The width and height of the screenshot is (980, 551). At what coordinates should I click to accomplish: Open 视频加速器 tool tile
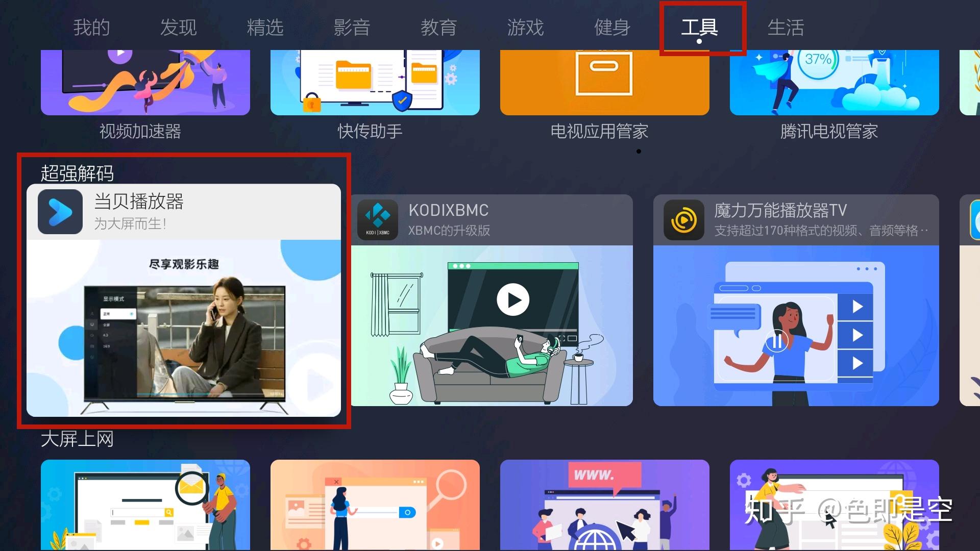tap(145, 82)
